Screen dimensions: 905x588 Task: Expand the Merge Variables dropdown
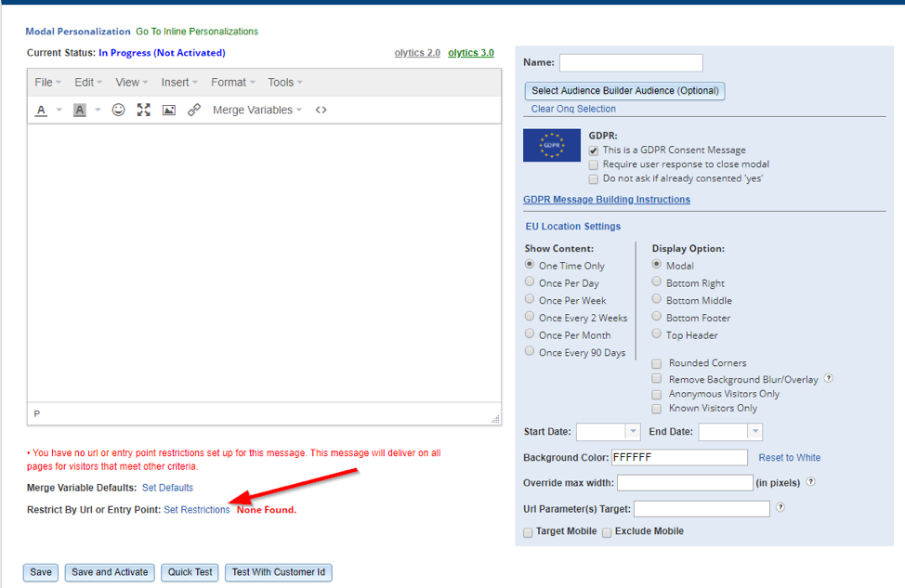[257, 110]
